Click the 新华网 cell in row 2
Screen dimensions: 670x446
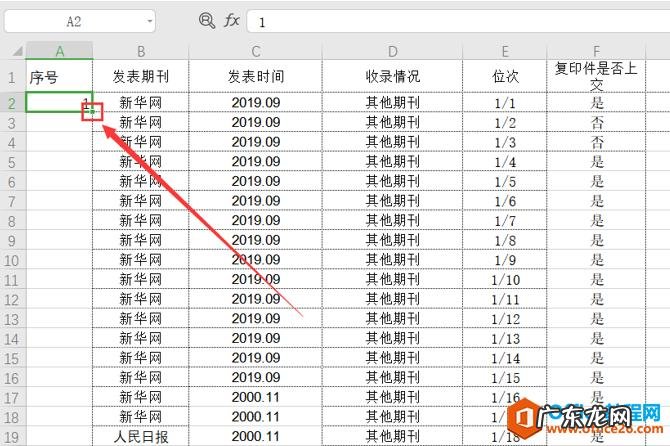tap(141, 103)
